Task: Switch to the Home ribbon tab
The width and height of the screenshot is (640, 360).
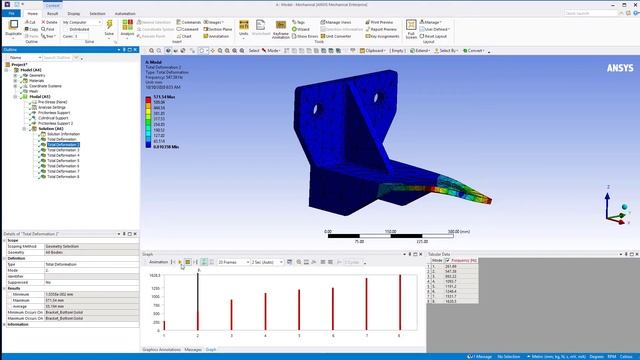Action: pos(32,13)
